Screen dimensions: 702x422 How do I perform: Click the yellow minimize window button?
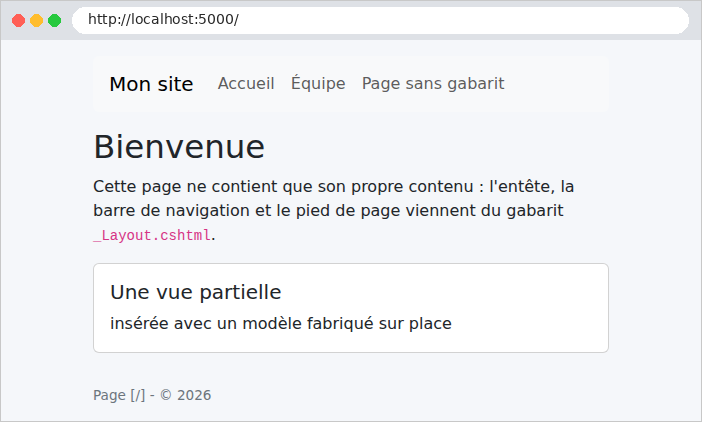point(36,20)
